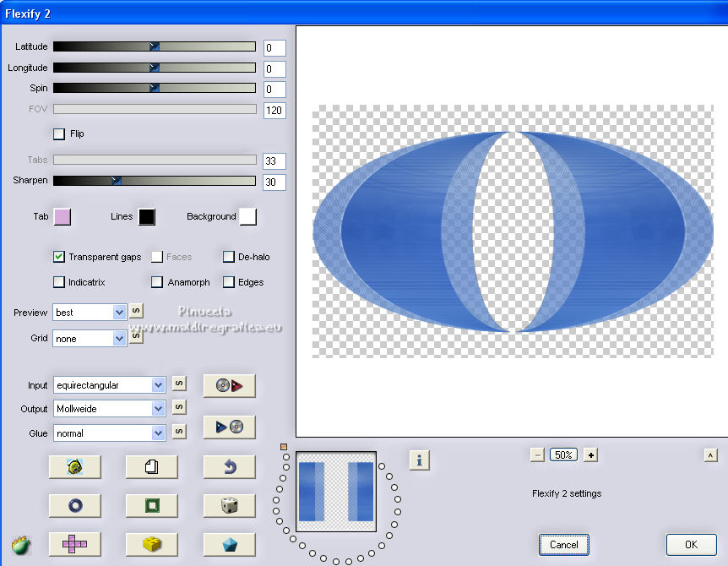
Task: Click the S button next to Preview
Action: [136, 311]
